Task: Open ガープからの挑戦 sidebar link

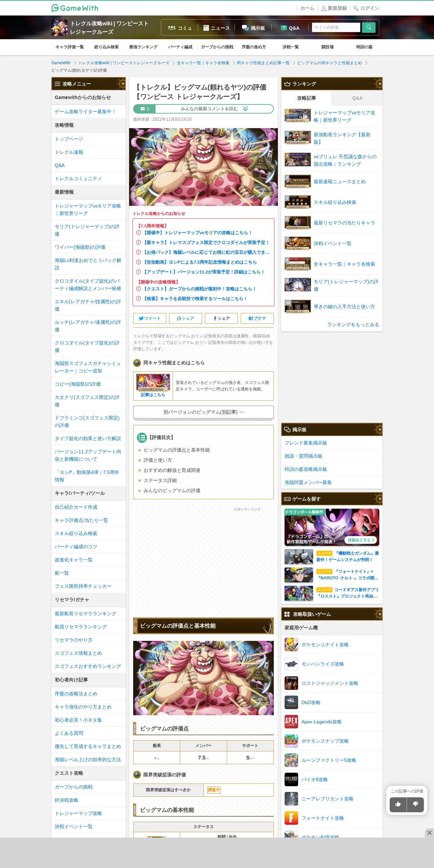Action: coord(74,787)
